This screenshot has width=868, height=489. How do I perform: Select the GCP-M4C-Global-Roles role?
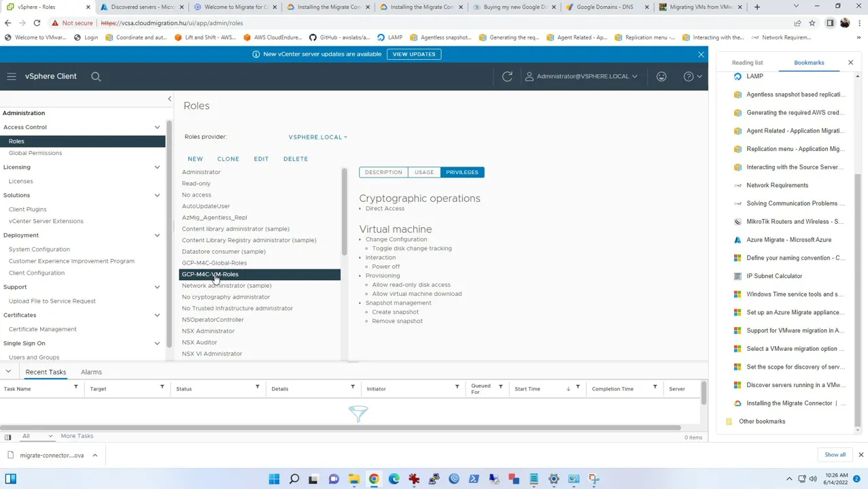tap(214, 263)
